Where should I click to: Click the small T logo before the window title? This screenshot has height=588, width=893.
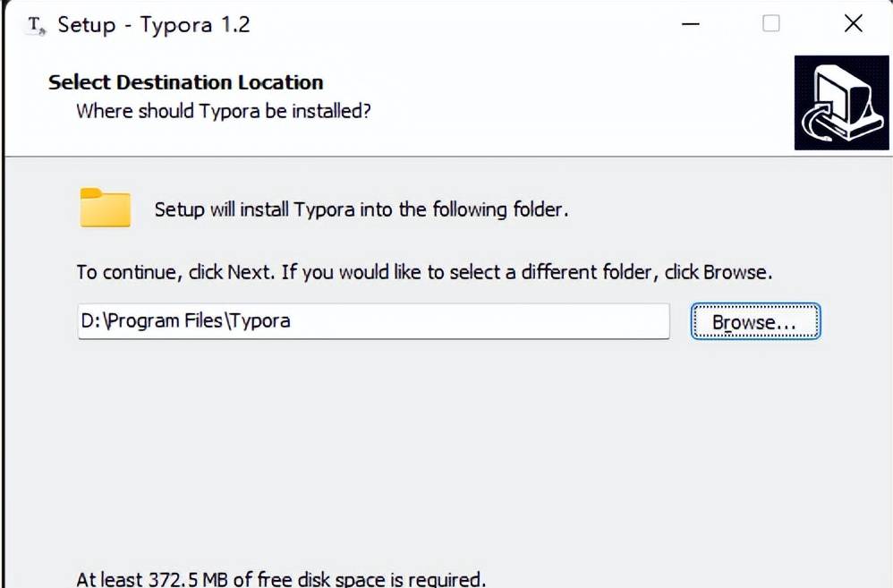click(33, 27)
